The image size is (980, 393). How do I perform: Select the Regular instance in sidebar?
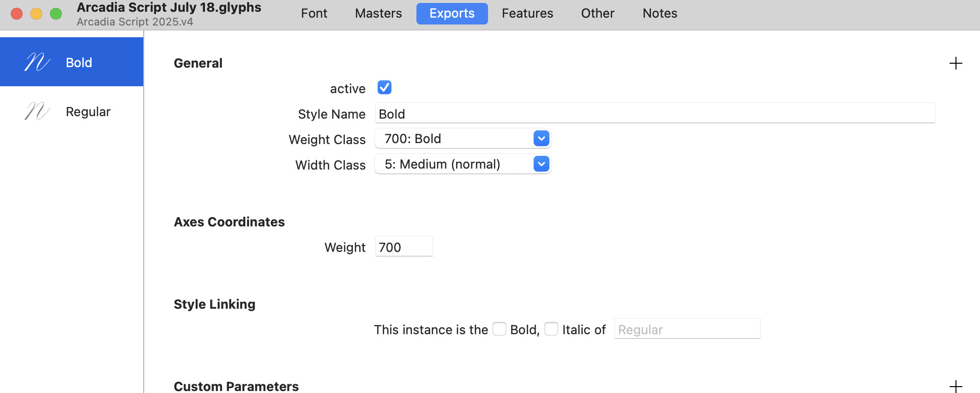(x=88, y=112)
